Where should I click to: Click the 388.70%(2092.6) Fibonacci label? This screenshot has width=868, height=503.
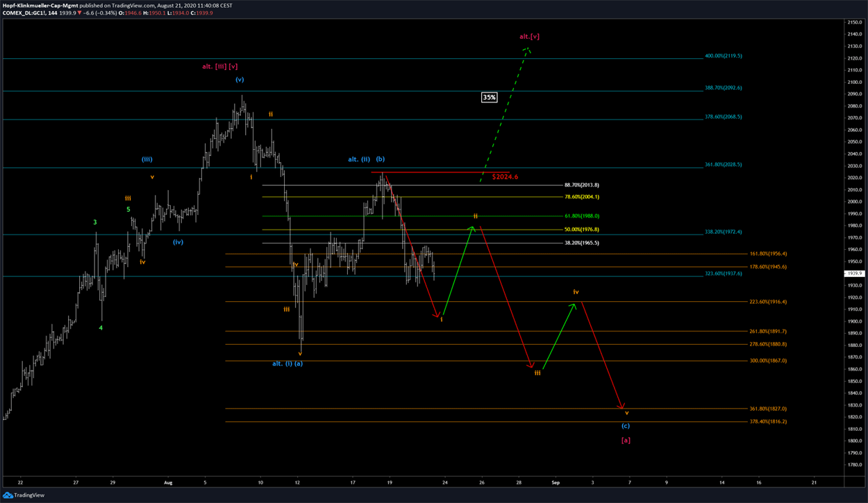[723, 88]
